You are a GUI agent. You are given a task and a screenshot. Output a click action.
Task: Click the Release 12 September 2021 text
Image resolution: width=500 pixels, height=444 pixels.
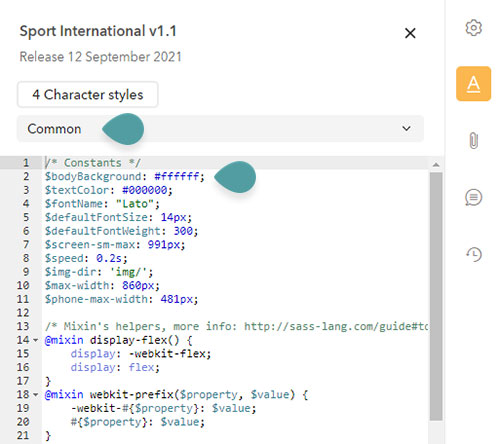100,57
